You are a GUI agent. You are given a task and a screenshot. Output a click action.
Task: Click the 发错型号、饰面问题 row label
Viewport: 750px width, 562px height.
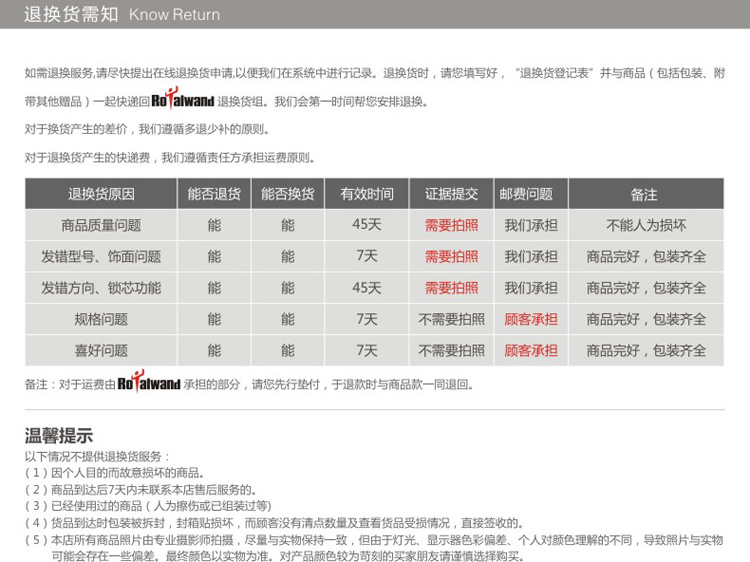(x=101, y=256)
